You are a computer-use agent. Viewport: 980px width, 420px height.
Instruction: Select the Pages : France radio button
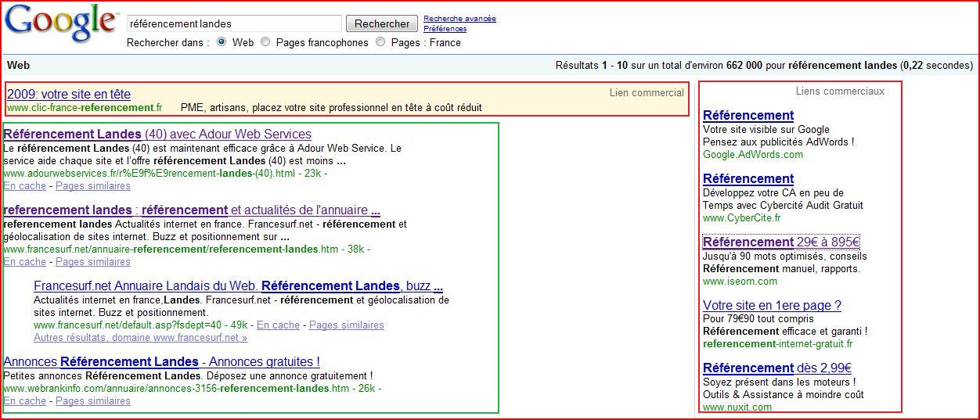pyautogui.click(x=380, y=42)
